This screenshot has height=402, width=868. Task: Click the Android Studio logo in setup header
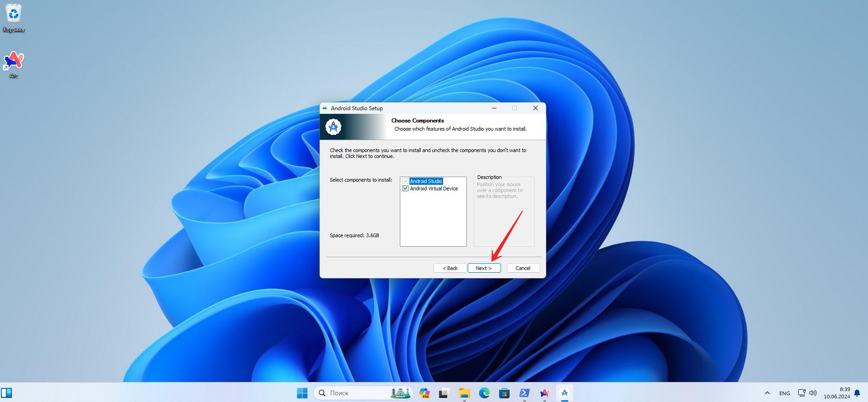pyautogui.click(x=333, y=127)
